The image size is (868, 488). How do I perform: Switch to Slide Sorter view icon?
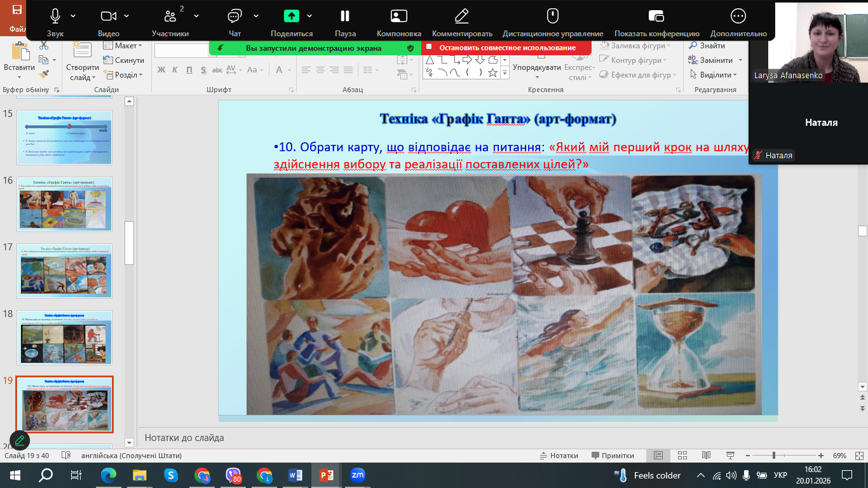coord(682,456)
